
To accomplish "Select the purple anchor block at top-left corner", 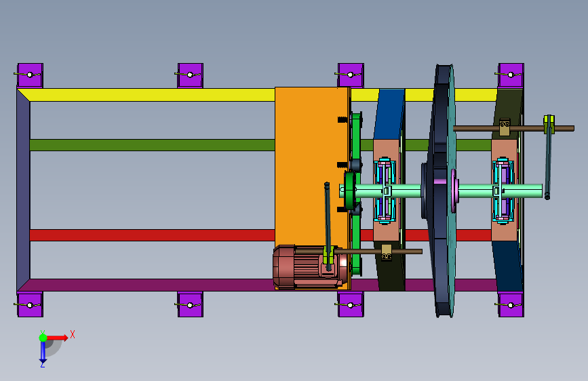I will tap(30, 75).
